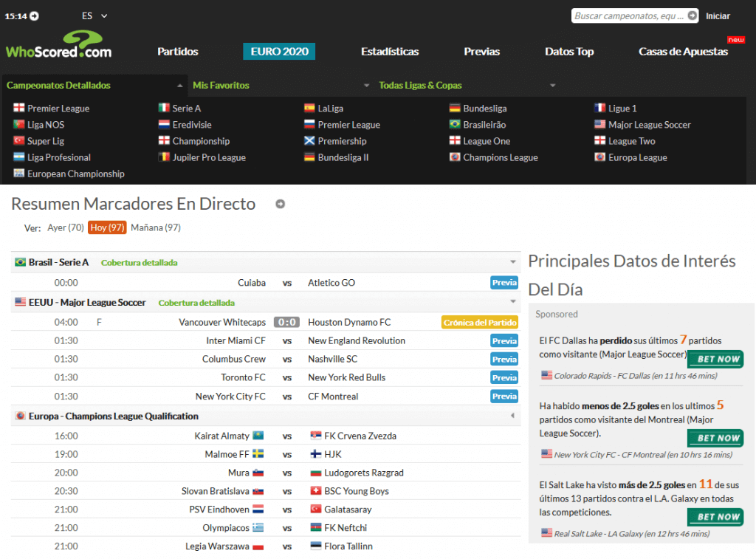Click the Turkey flag next to Galatasaray
Image resolution: width=756 pixels, height=559 pixels.
[316, 509]
